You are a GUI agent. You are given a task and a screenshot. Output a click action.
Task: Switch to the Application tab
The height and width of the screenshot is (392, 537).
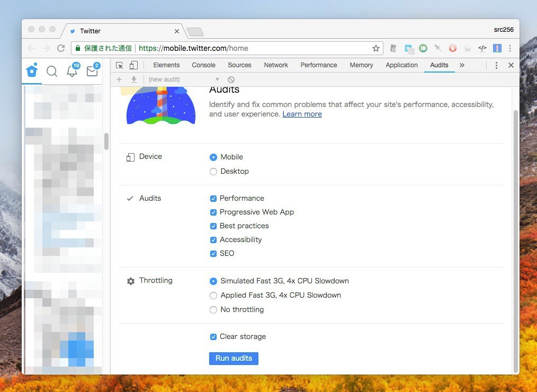401,65
